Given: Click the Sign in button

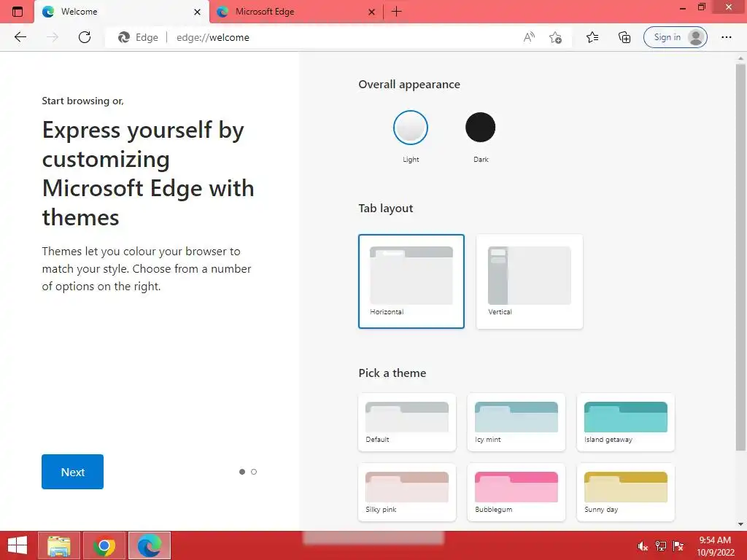Looking at the screenshot, I should pyautogui.click(x=675, y=37).
